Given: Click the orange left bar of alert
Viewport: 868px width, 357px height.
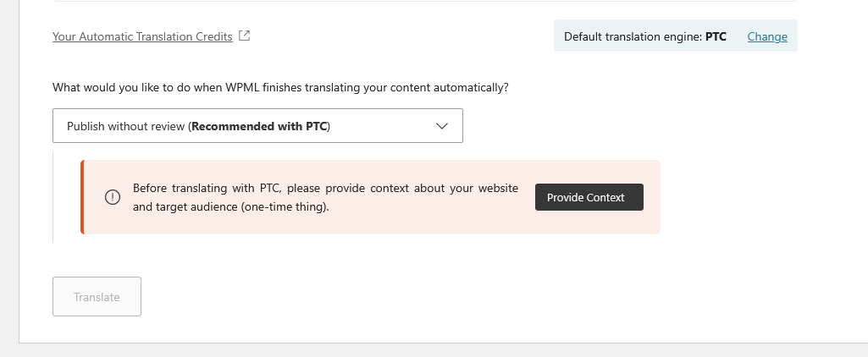Looking at the screenshot, I should coord(82,197).
